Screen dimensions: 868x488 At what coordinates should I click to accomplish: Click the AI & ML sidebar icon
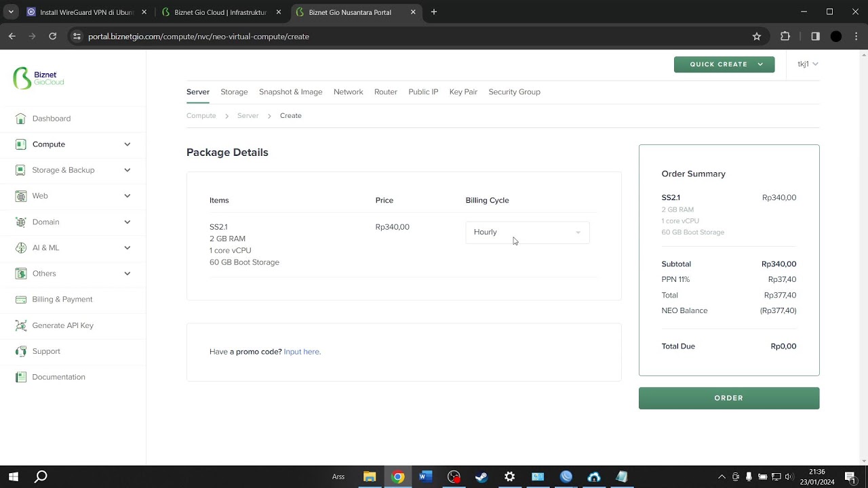tap(20, 247)
